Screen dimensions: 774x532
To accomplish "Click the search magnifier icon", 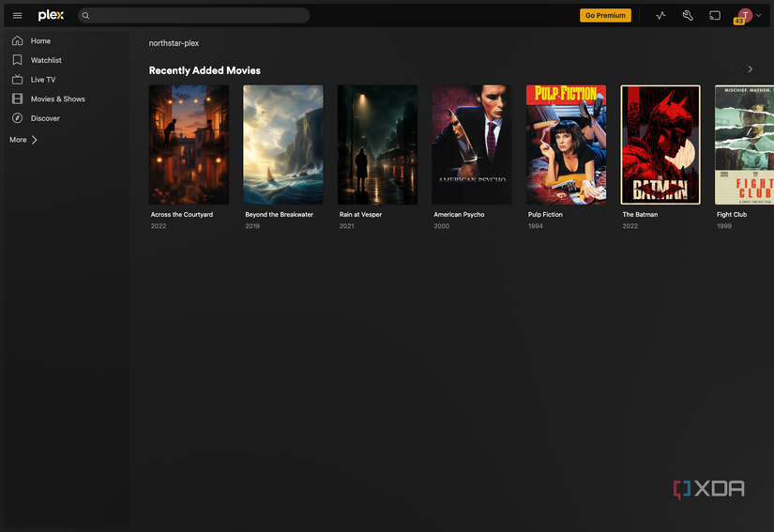I will (85, 15).
